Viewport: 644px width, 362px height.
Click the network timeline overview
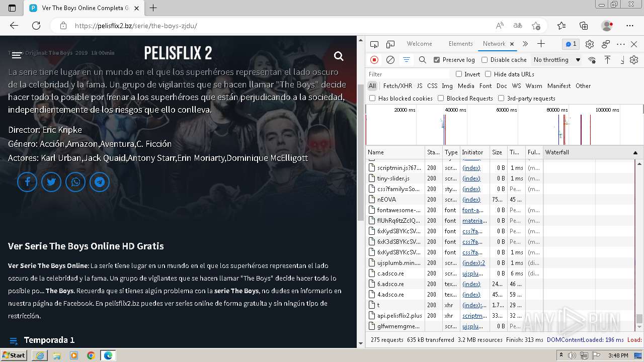click(x=504, y=125)
